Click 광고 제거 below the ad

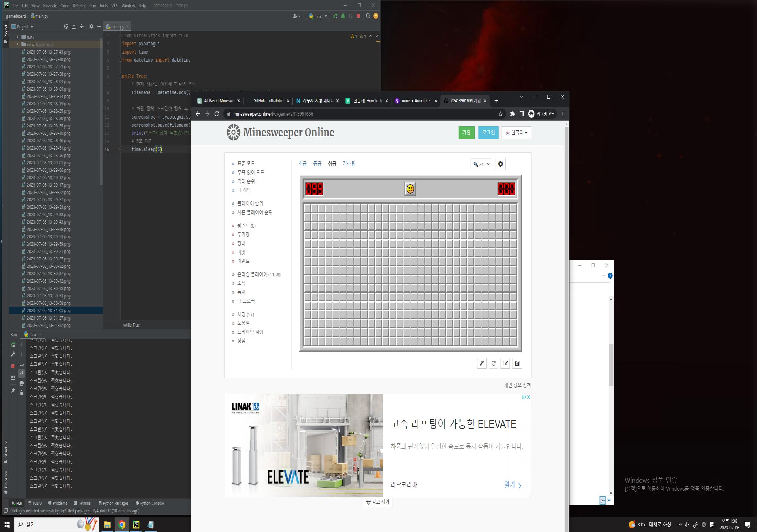[377, 502]
